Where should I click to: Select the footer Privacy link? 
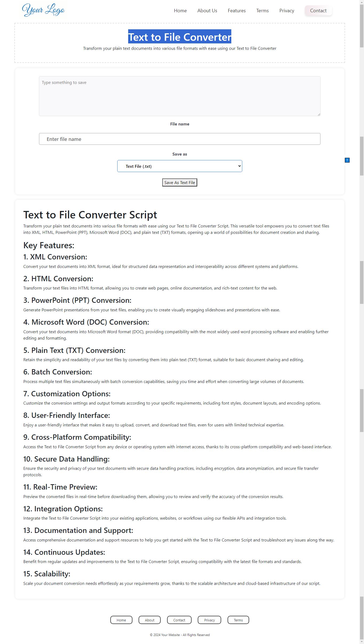209,620
